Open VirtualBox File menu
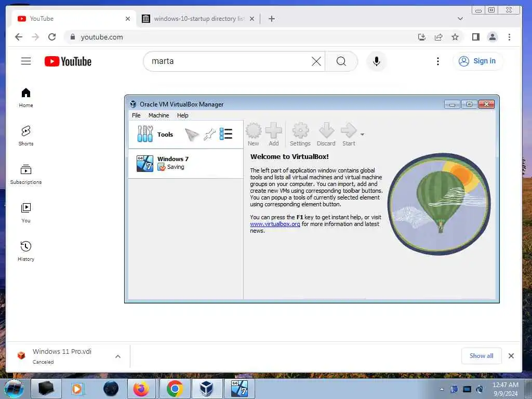Viewport: 532px width, 399px height. (x=136, y=115)
